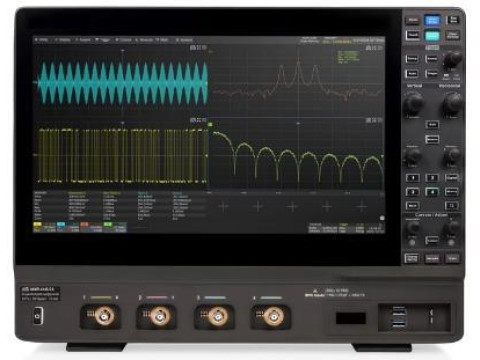
Task: Click the channel 2 BNC input connector
Action: click(159, 316)
